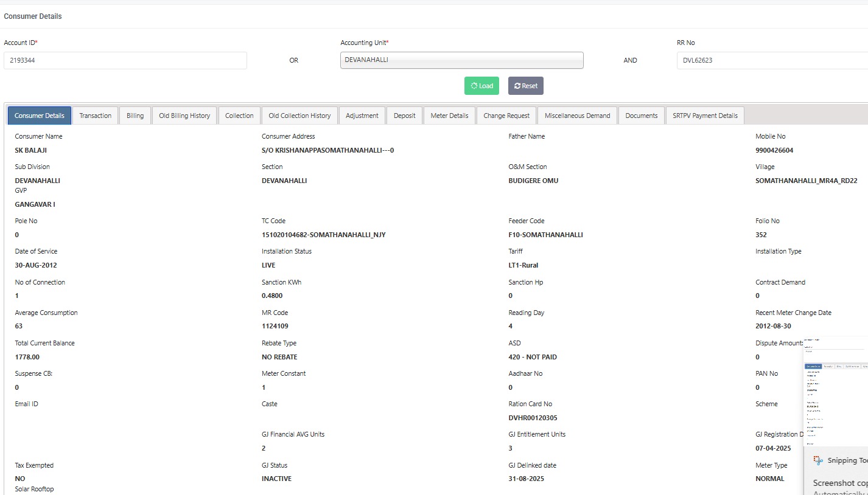Click the mobile number 9900426604
This screenshot has height=495, width=868.
click(774, 150)
